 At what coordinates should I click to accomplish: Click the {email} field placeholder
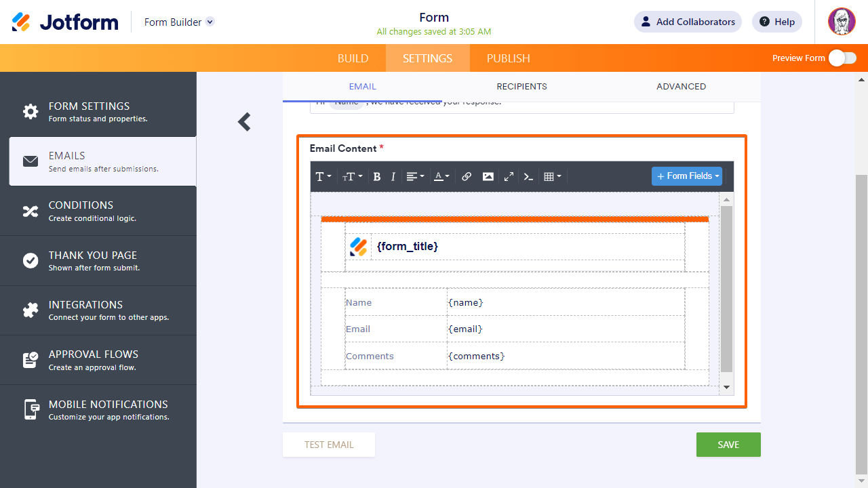pos(465,329)
